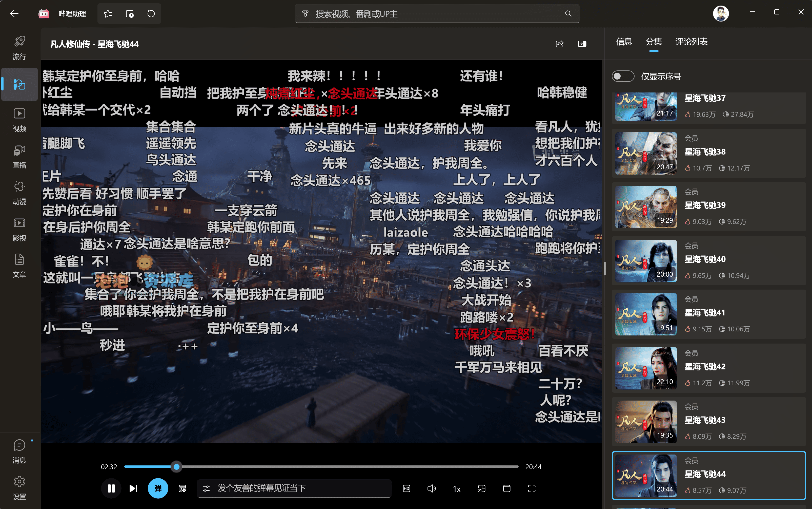Image resolution: width=812 pixels, height=509 pixels.
Task: Open 消息 messages in sidebar
Action: (19, 451)
